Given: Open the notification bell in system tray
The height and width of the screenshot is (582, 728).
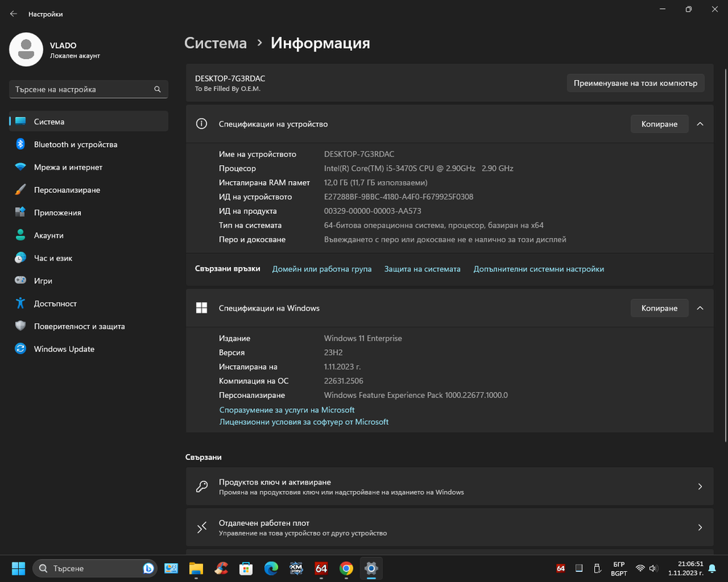Looking at the screenshot, I should [x=712, y=568].
